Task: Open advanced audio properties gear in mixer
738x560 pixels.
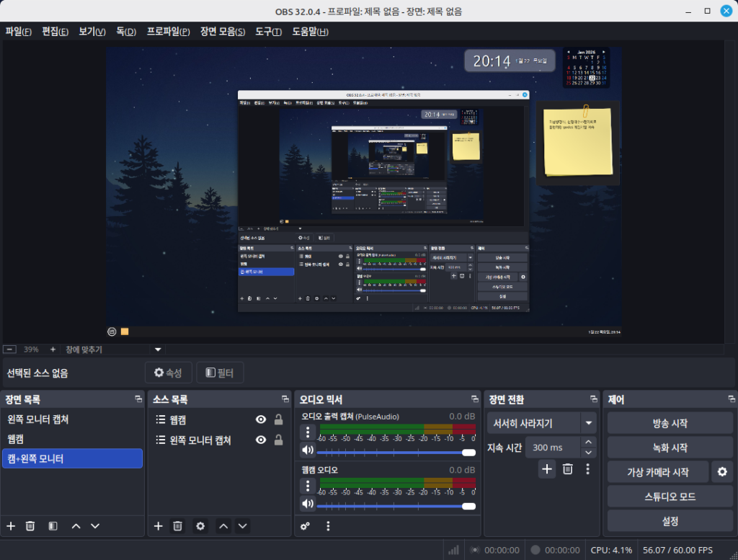Action: (x=305, y=526)
